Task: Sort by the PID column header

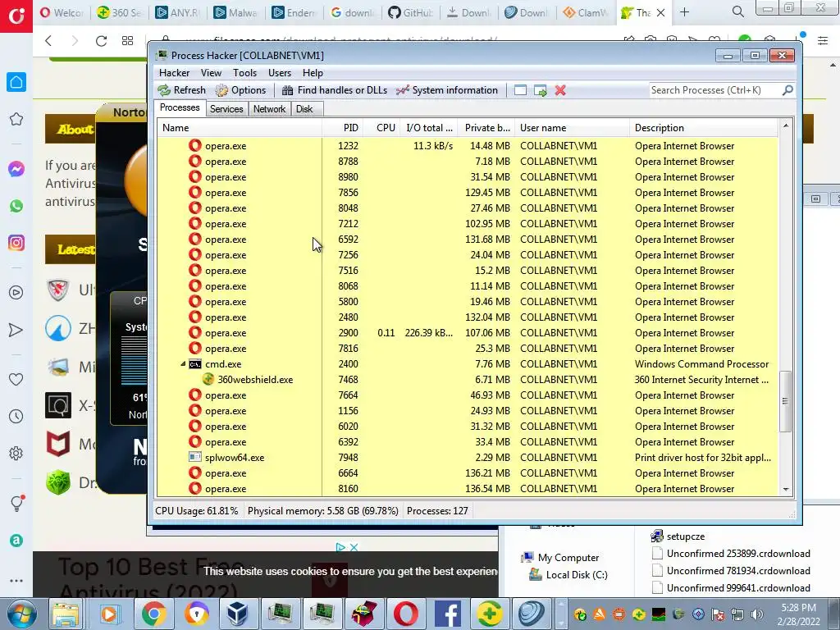Action: click(x=342, y=127)
